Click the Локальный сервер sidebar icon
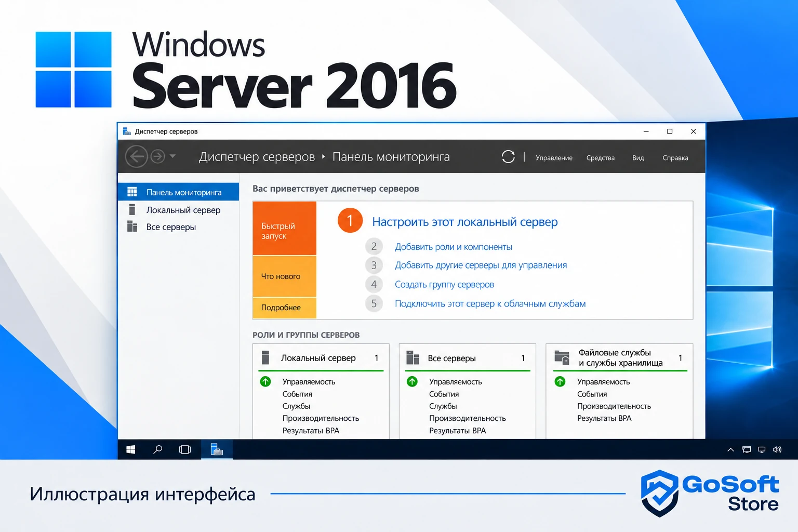Screen dimensions: 798x532 coord(132,209)
